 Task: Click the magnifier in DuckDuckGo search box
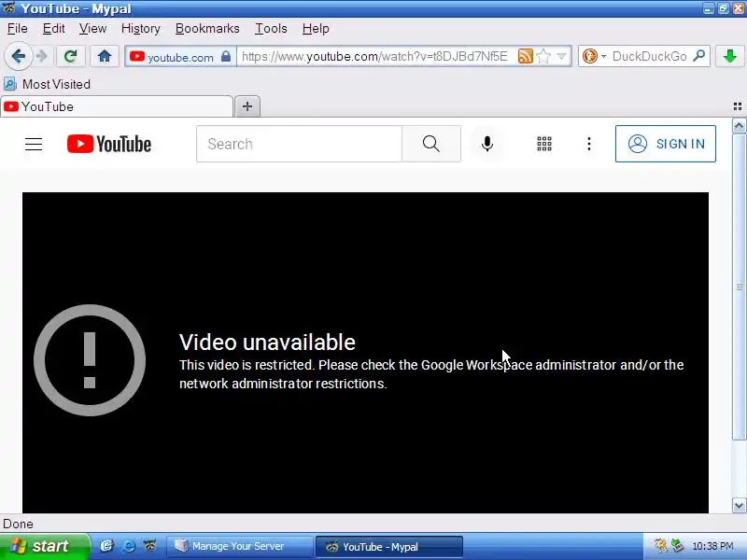pos(698,56)
